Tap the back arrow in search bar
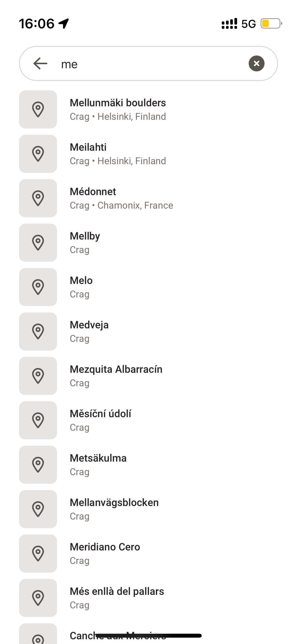The width and height of the screenshot is (297, 644). tap(40, 63)
